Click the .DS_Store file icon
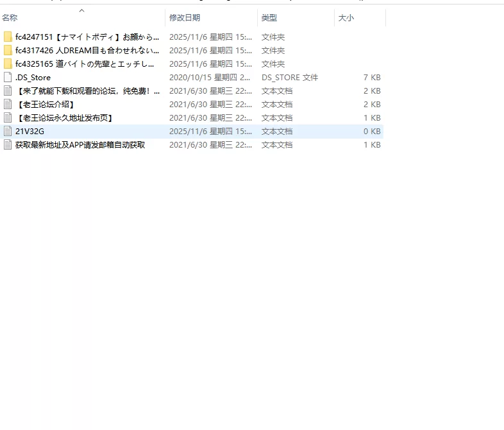The height and width of the screenshot is (430, 504). (8, 78)
